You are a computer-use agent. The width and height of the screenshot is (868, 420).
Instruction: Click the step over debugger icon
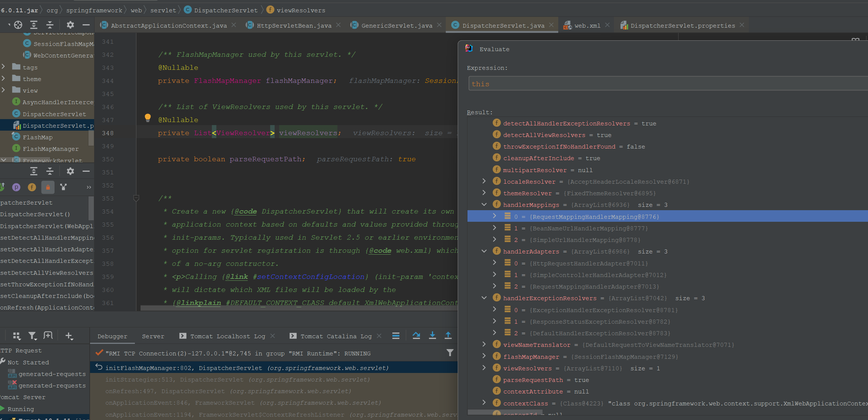tap(416, 336)
